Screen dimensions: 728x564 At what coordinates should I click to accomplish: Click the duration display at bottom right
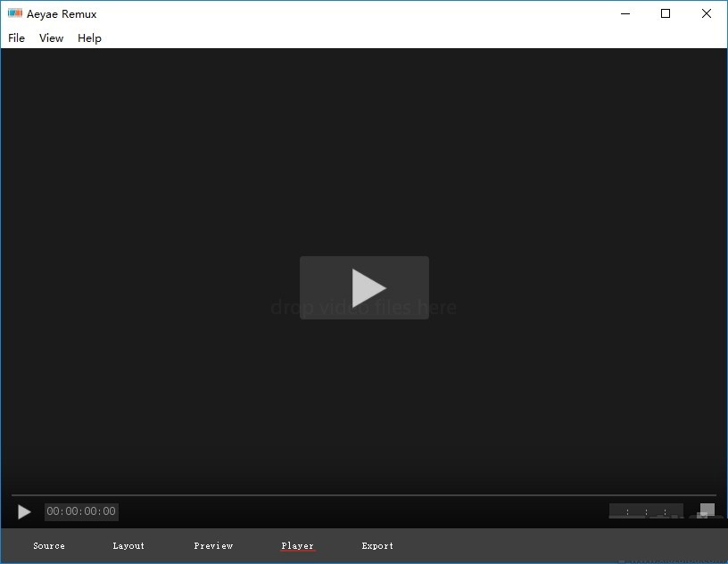click(x=646, y=511)
